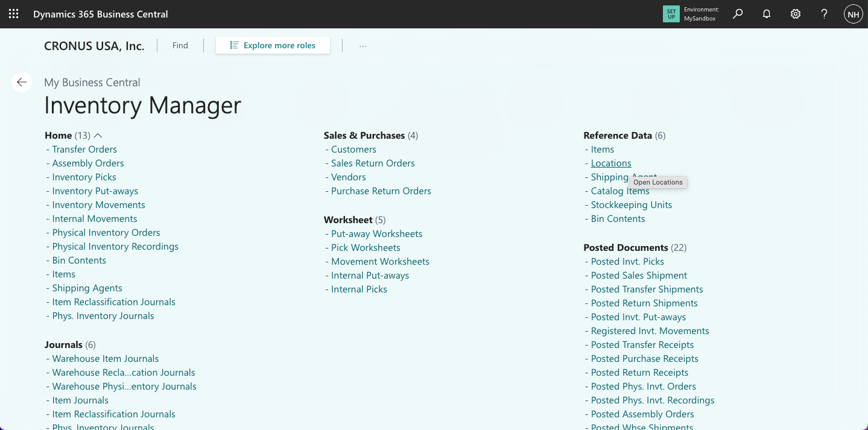
Task: Click Explore more roles button
Action: point(273,45)
